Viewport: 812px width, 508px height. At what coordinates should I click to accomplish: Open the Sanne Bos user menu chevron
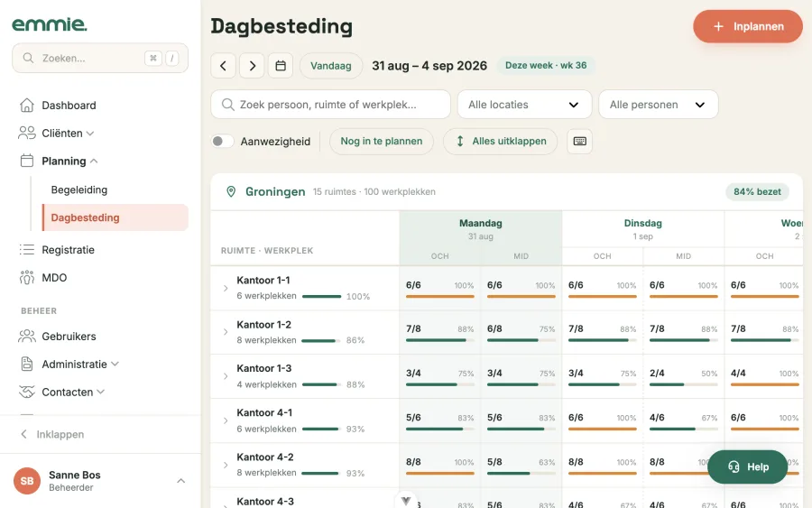[x=180, y=481]
